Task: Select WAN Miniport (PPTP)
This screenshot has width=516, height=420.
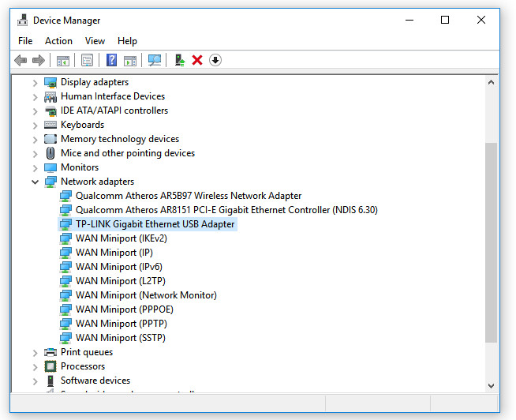Action: [122, 323]
